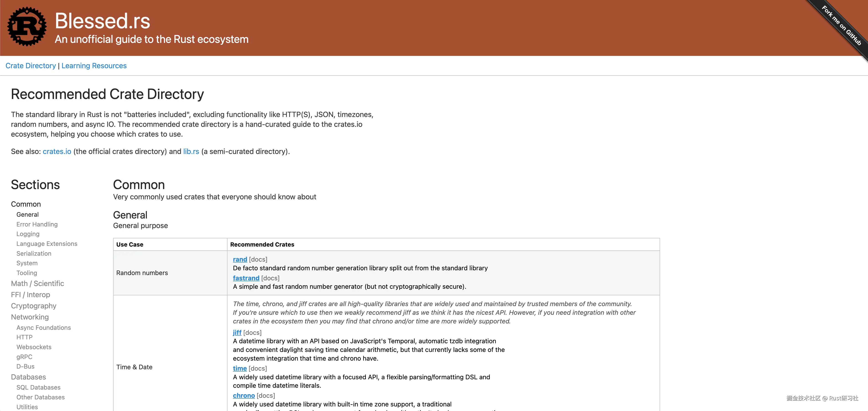Screen dimensions: 868x411
Task: Click the header tagline 'An unofficial guide to the Rust ecosystem'
Action: (x=152, y=39)
